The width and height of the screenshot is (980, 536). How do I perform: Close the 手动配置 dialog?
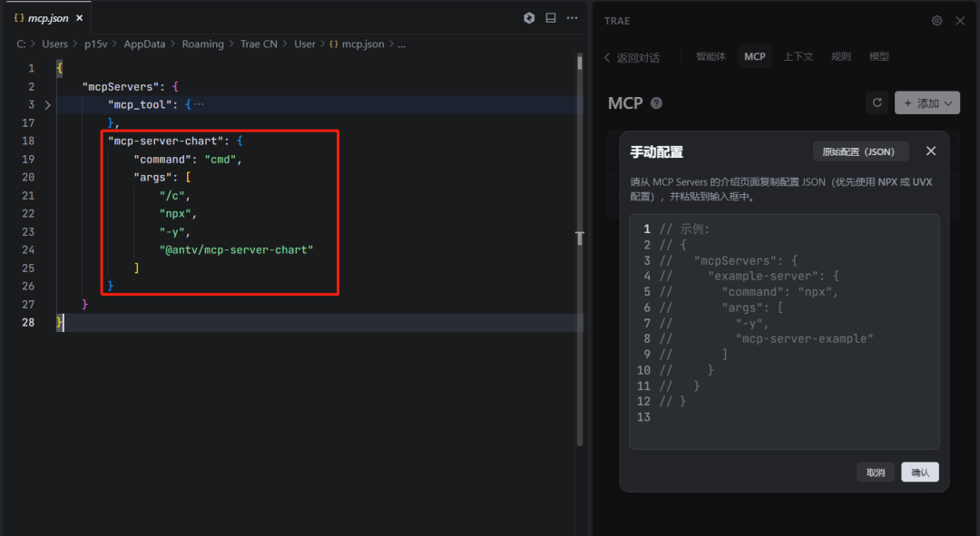point(931,151)
